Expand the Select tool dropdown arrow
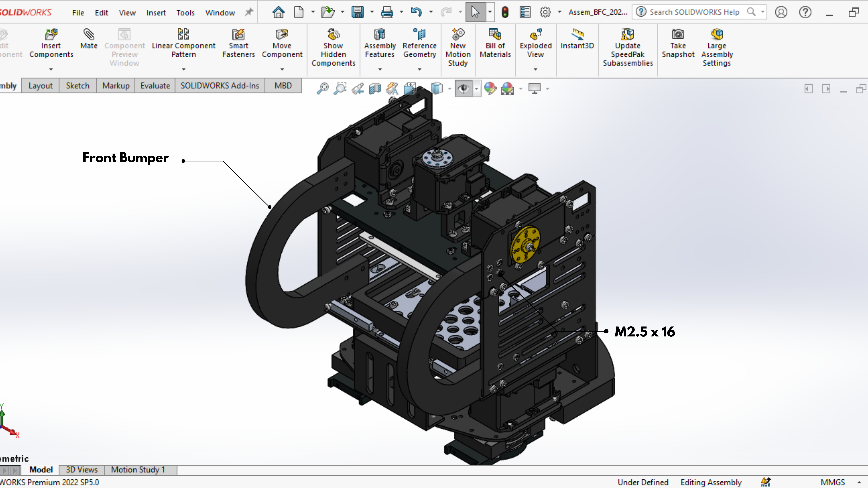Image resolution: width=868 pixels, height=488 pixels. (x=490, y=12)
